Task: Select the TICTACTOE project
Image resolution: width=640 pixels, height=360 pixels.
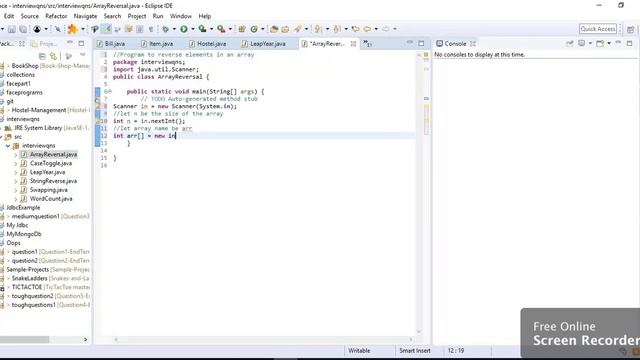Action: point(27,287)
